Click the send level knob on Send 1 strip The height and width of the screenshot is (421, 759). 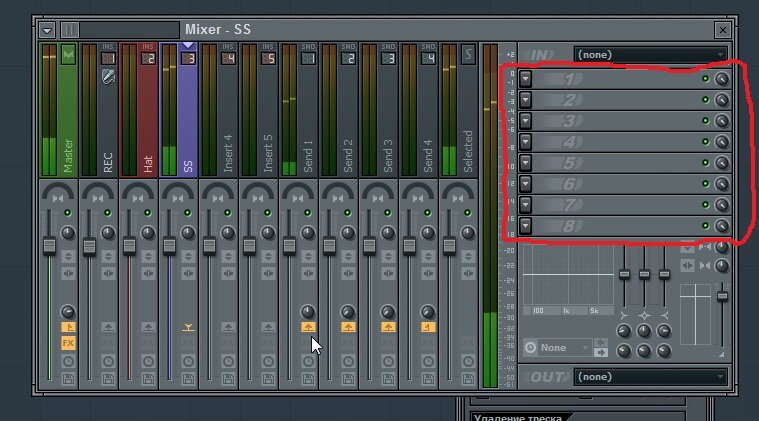tap(308, 312)
